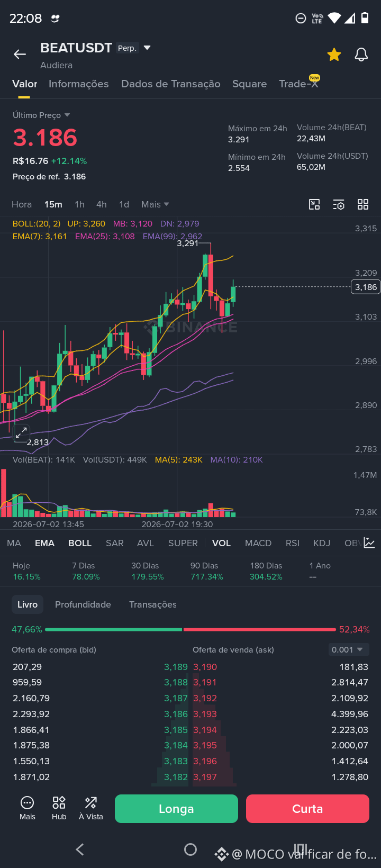Open Dados de Transação tab
This screenshot has height=868, width=381.
[x=171, y=84]
